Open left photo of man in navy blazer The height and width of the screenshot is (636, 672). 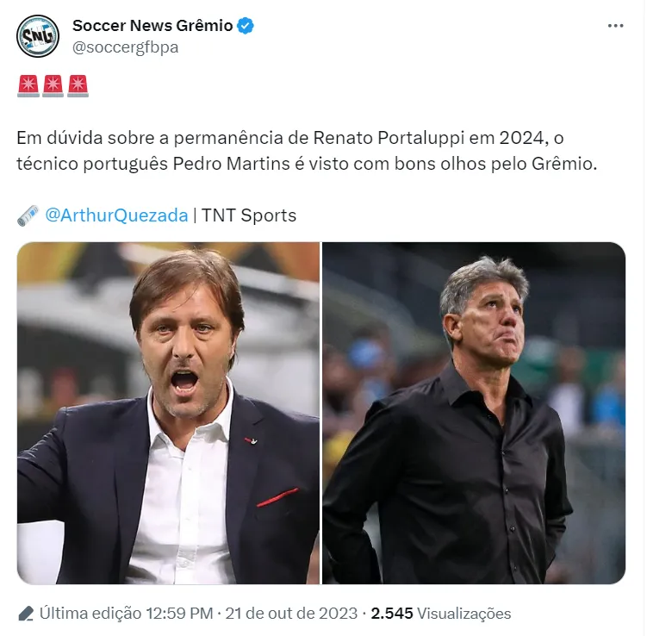coord(168,413)
